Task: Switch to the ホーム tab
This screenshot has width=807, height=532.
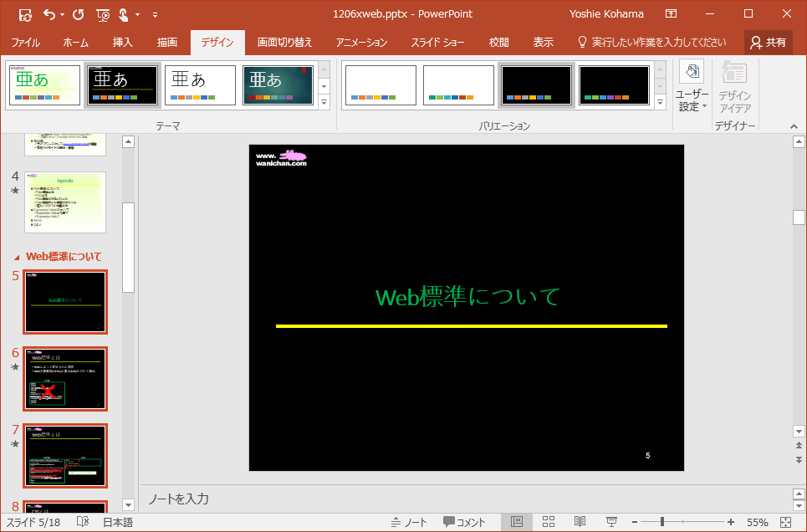Action: click(x=75, y=42)
